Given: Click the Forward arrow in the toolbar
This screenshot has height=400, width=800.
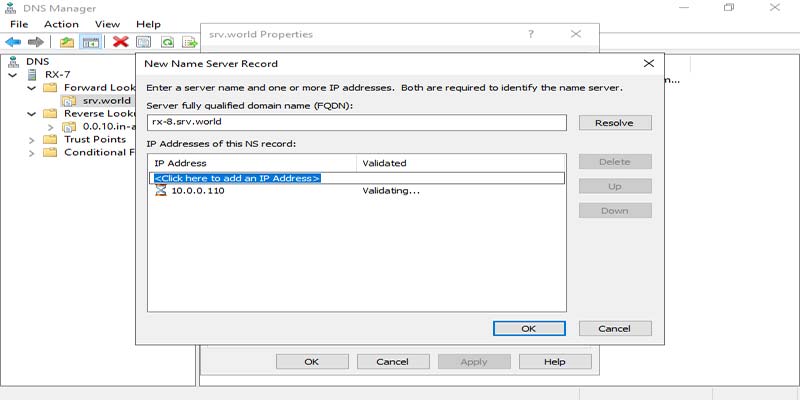Looking at the screenshot, I should click(x=35, y=42).
